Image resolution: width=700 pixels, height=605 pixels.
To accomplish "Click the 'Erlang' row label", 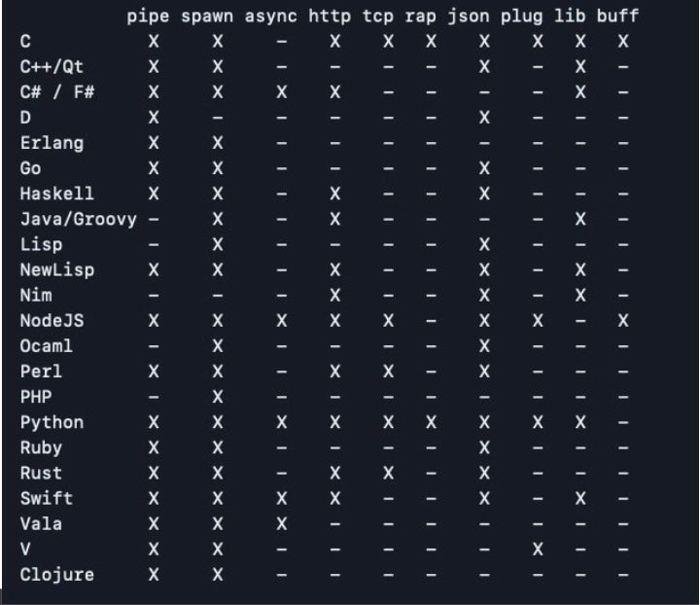I will (52, 143).
